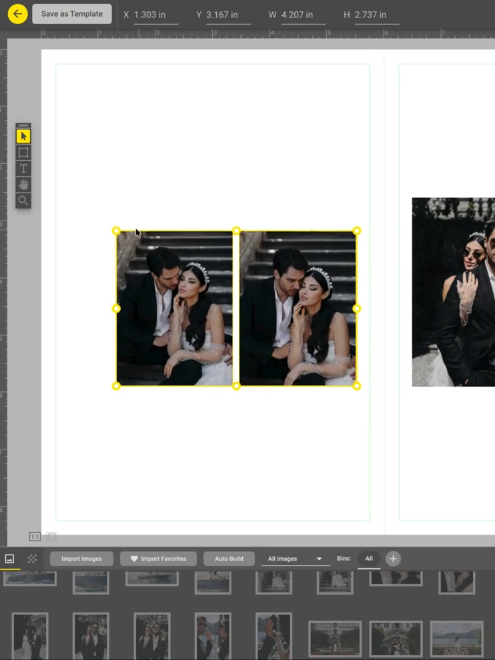Add a new bin with plus button
This screenshot has width=495, height=660.
[393, 559]
